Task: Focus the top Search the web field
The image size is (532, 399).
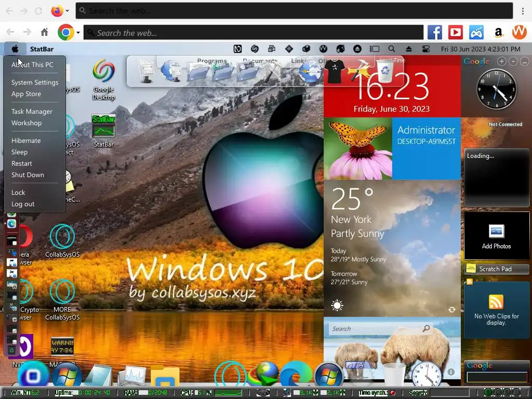Action: point(294,11)
